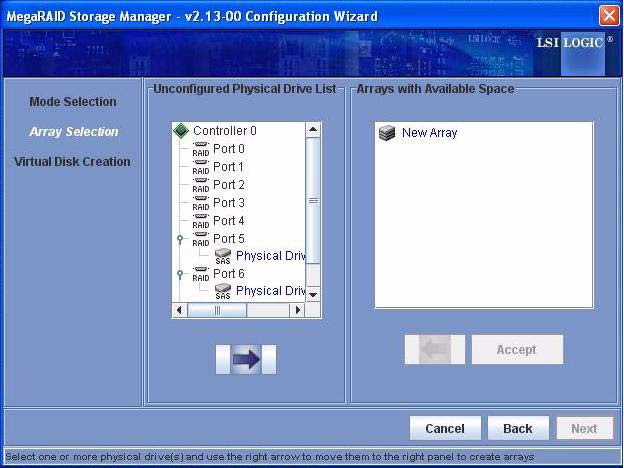Screen dimensions: 624x468
Task: Click the RAID icon beside Port 0
Action: pos(201,149)
